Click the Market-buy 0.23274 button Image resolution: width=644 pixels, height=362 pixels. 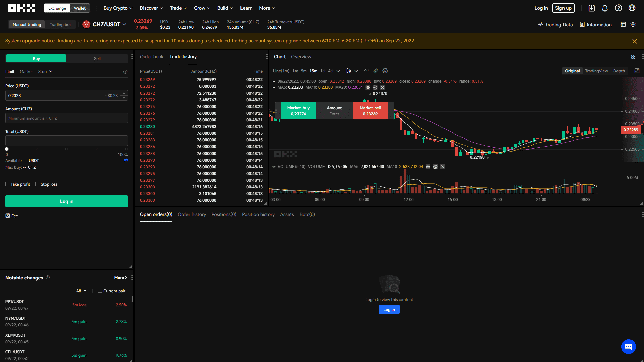tap(298, 111)
